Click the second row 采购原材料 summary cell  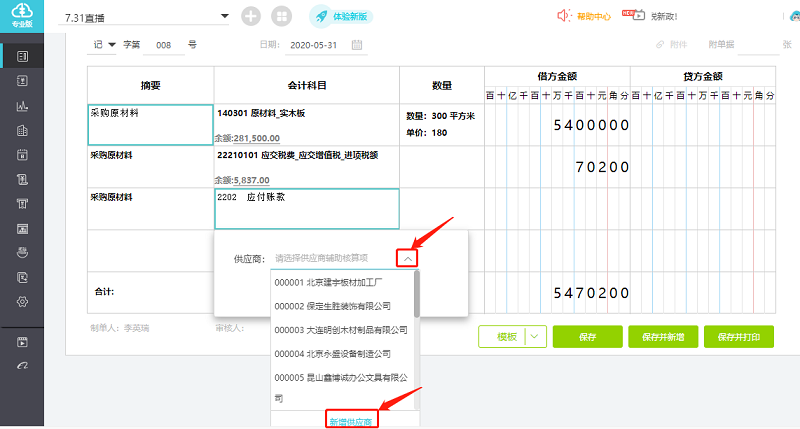click(x=151, y=167)
